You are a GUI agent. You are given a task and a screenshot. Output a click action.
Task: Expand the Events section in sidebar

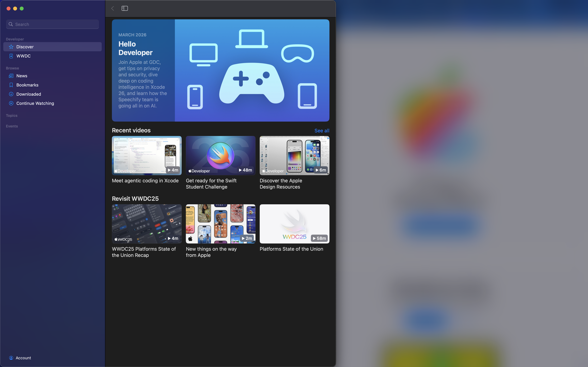(x=12, y=126)
